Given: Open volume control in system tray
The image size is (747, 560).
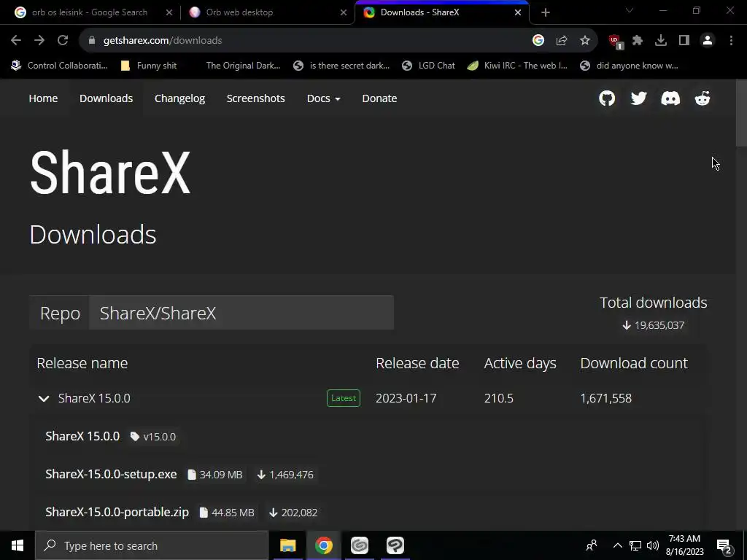Looking at the screenshot, I should point(653,545).
